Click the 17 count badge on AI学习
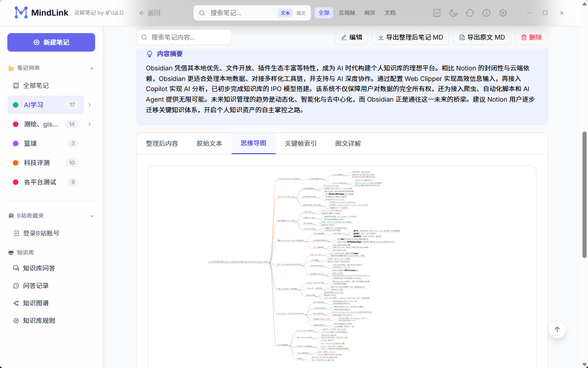 coord(72,105)
